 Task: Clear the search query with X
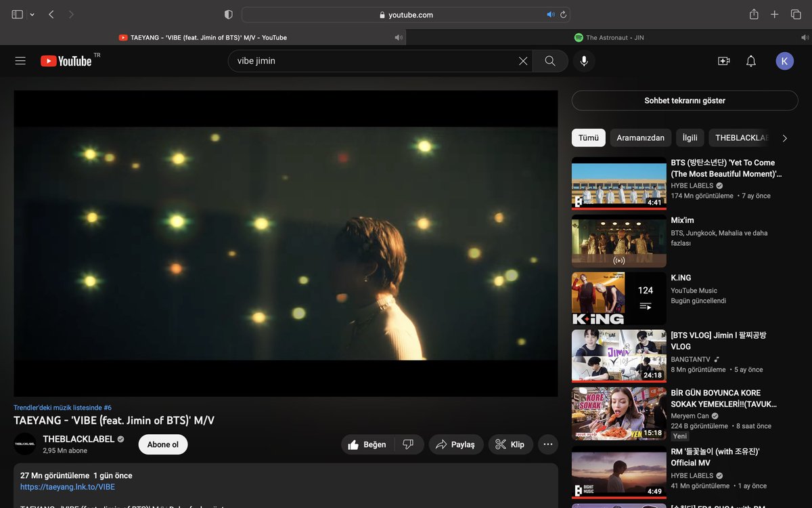[523, 61]
